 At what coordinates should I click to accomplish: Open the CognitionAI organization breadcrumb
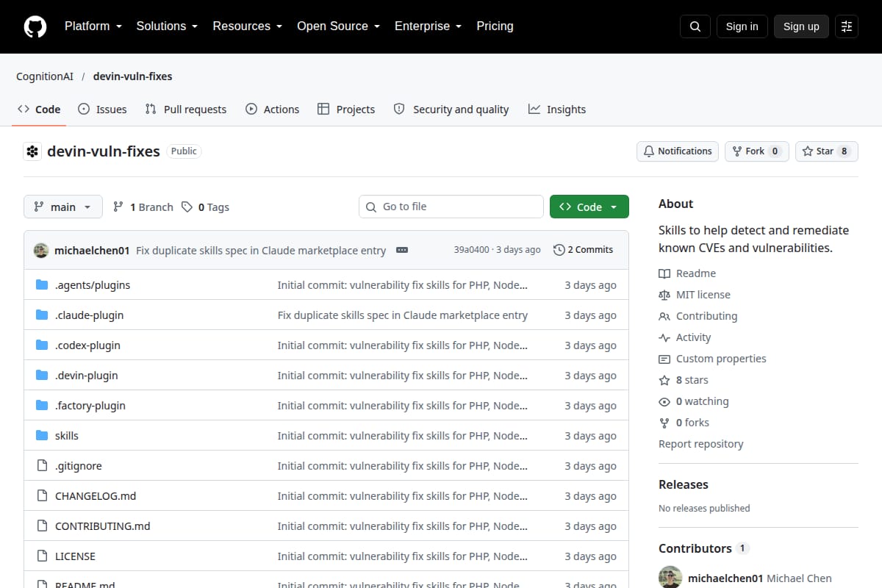point(45,76)
